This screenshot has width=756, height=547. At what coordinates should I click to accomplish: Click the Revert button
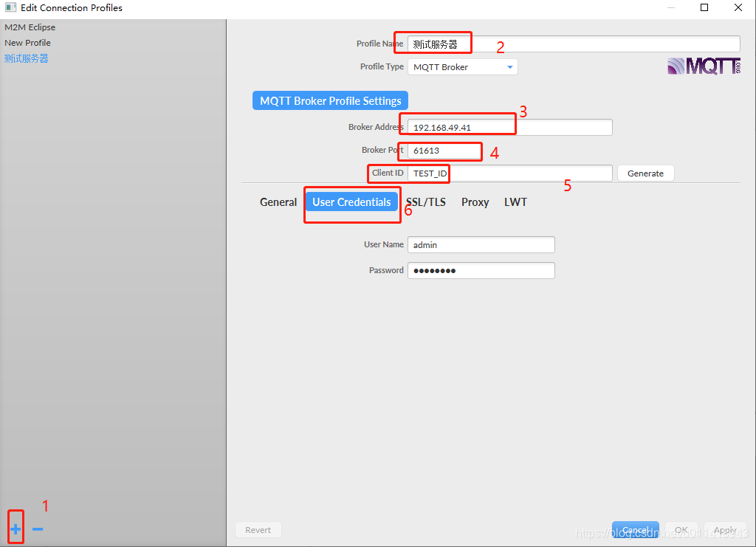point(258,529)
